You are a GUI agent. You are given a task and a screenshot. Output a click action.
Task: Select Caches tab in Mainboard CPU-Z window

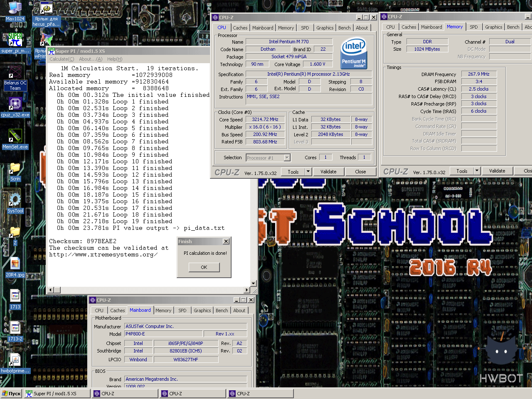[x=118, y=310]
